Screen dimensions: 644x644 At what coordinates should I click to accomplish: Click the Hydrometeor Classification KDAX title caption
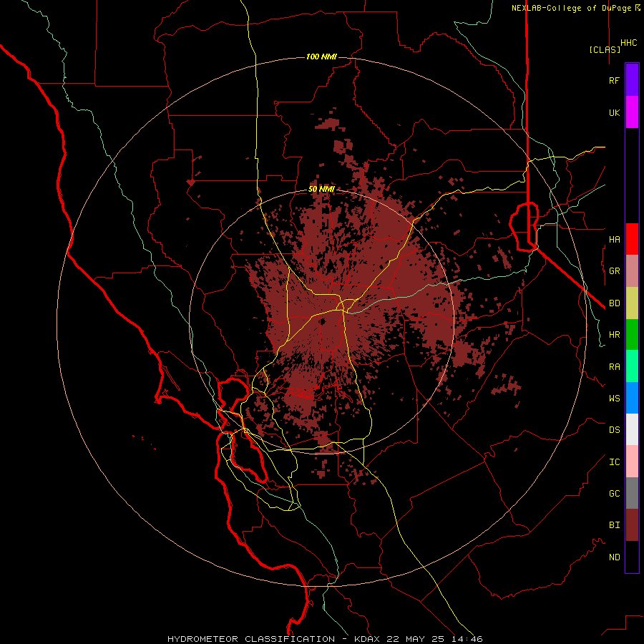pyautogui.click(x=325, y=639)
